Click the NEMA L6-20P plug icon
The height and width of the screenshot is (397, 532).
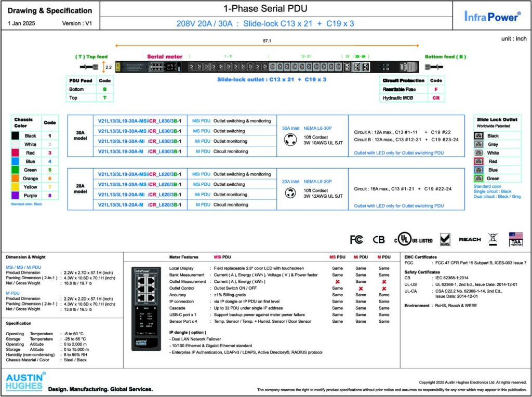(x=289, y=193)
